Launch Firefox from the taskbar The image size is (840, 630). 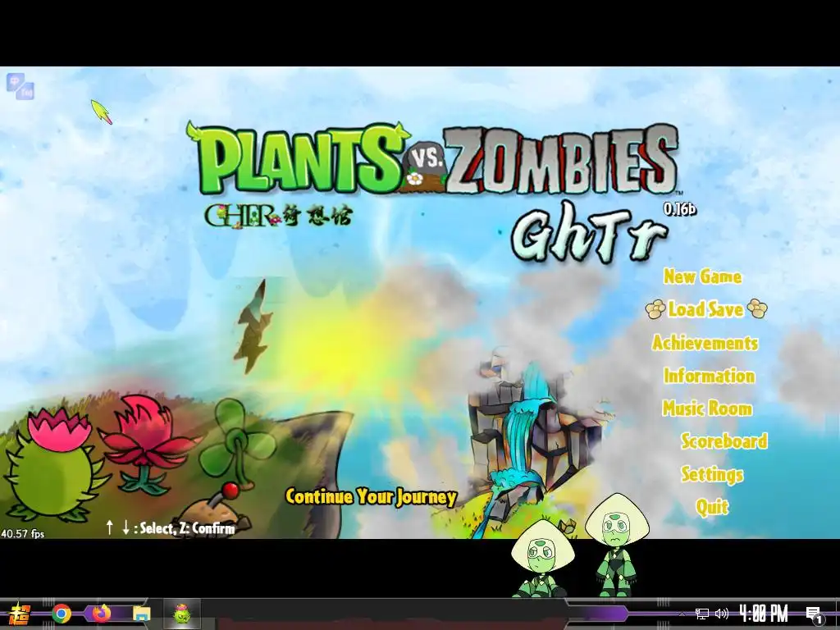101,614
